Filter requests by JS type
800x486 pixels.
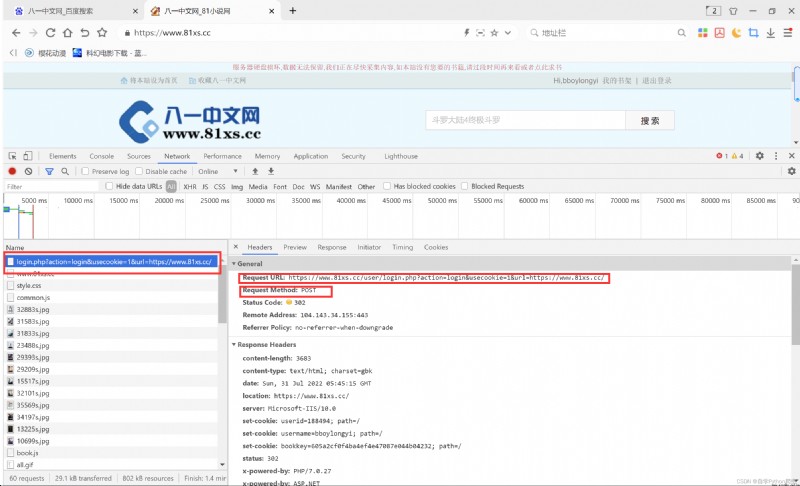[x=205, y=187]
